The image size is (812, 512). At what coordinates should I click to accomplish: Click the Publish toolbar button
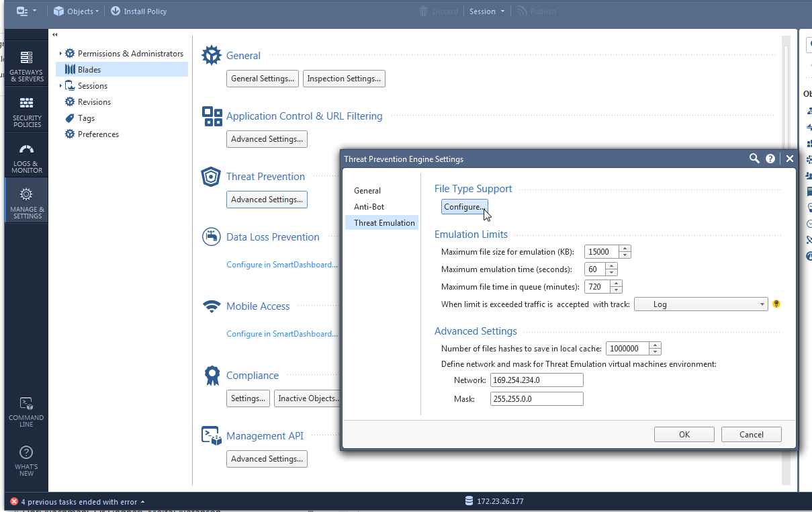pos(536,11)
